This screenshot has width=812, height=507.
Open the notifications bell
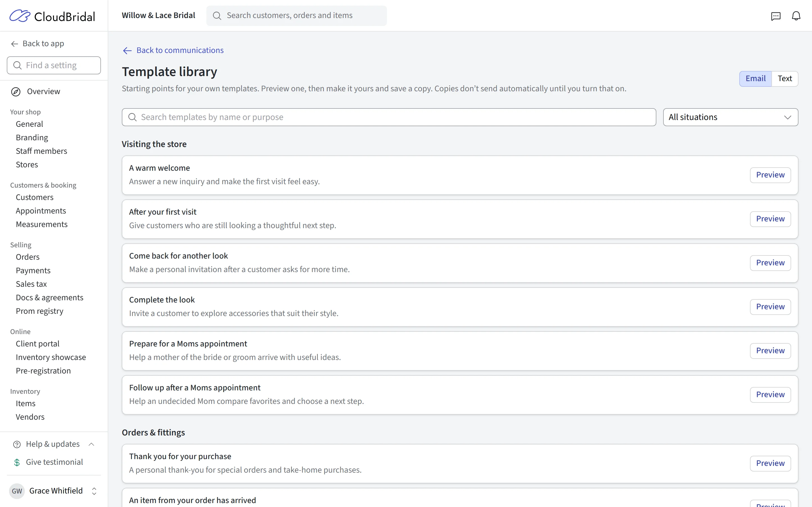[x=796, y=16]
